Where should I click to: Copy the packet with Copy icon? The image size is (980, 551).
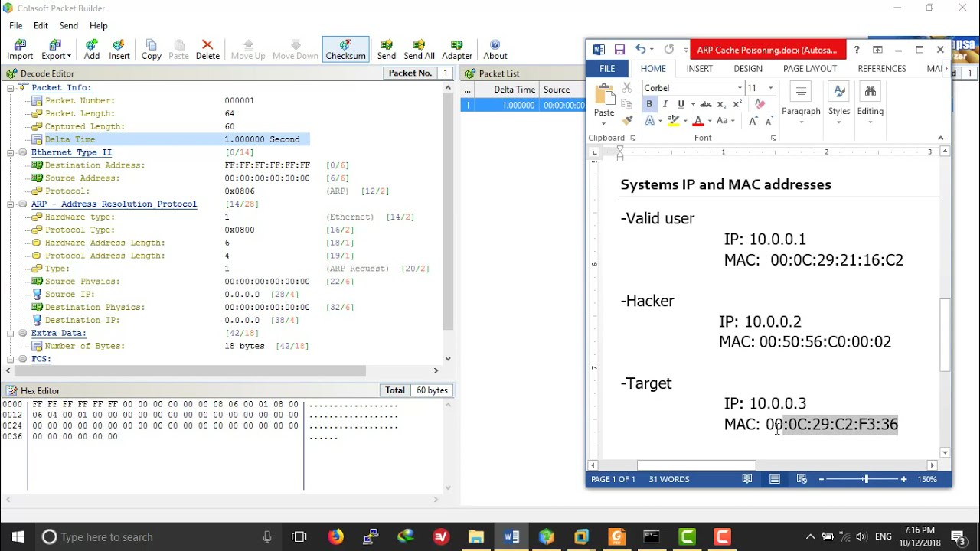coord(152,50)
